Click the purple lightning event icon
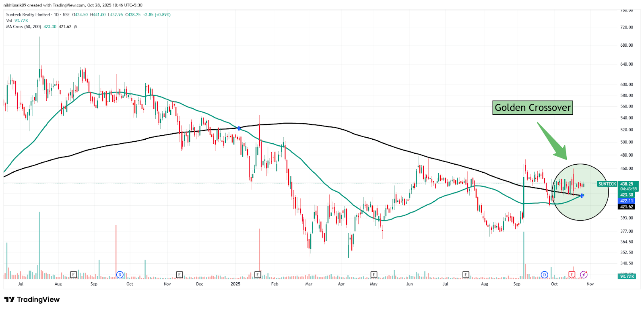 (x=584, y=275)
